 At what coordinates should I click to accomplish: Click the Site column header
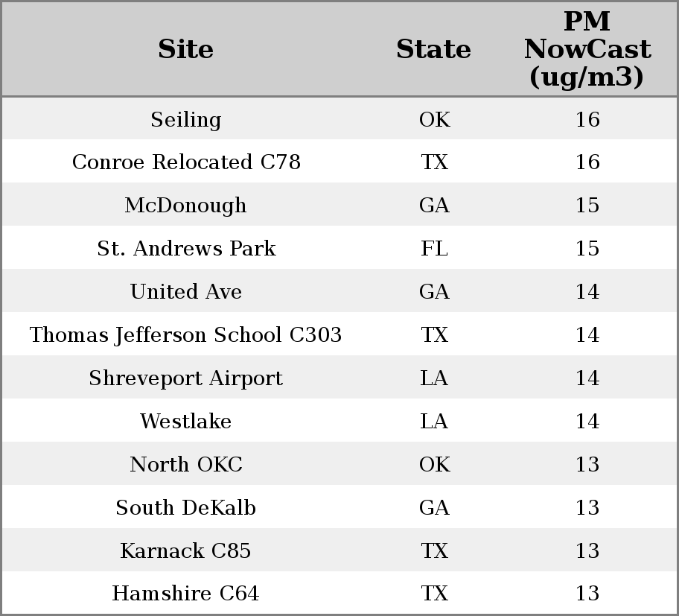[x=186, y=49]
